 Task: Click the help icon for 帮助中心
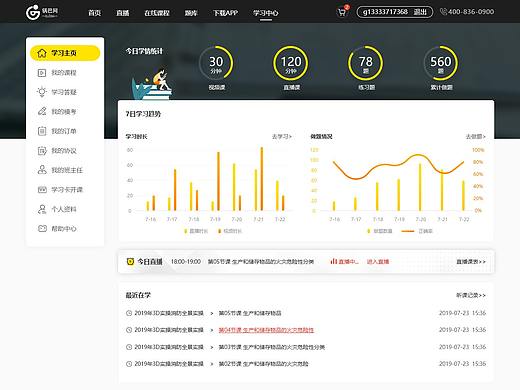[x=42, y=229]
